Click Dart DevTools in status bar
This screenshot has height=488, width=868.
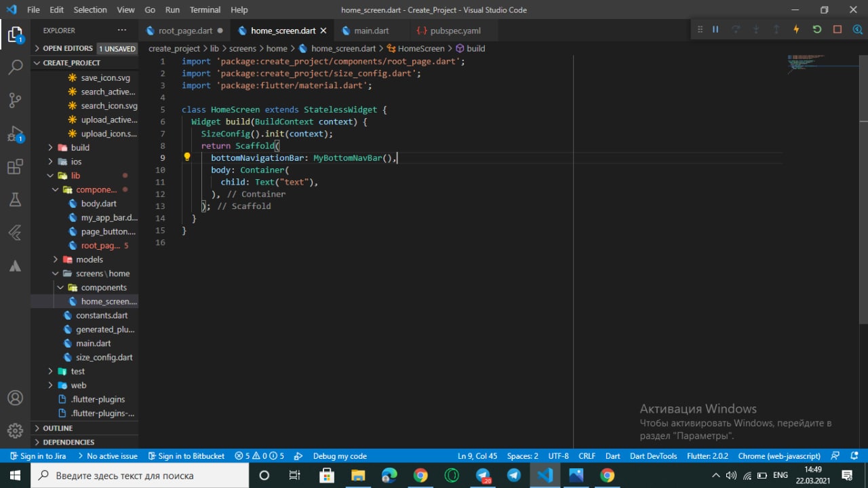pyautogui.click(x=653, y=456)
